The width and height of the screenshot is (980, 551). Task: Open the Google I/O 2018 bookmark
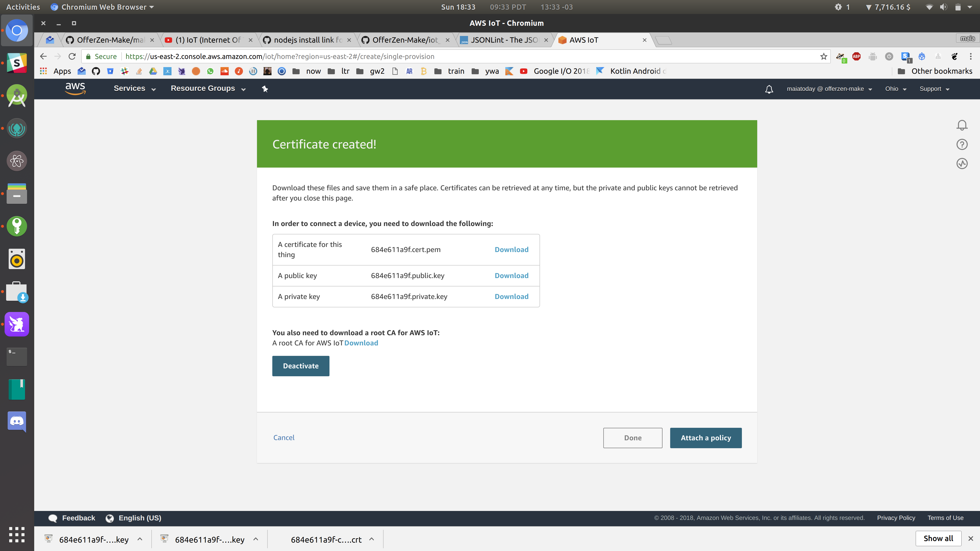[555, 71]
